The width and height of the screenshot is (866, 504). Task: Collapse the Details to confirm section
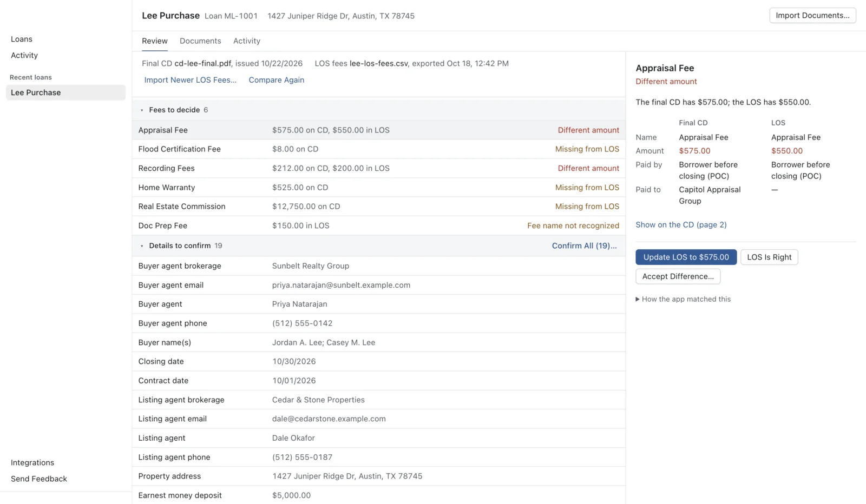142,246
